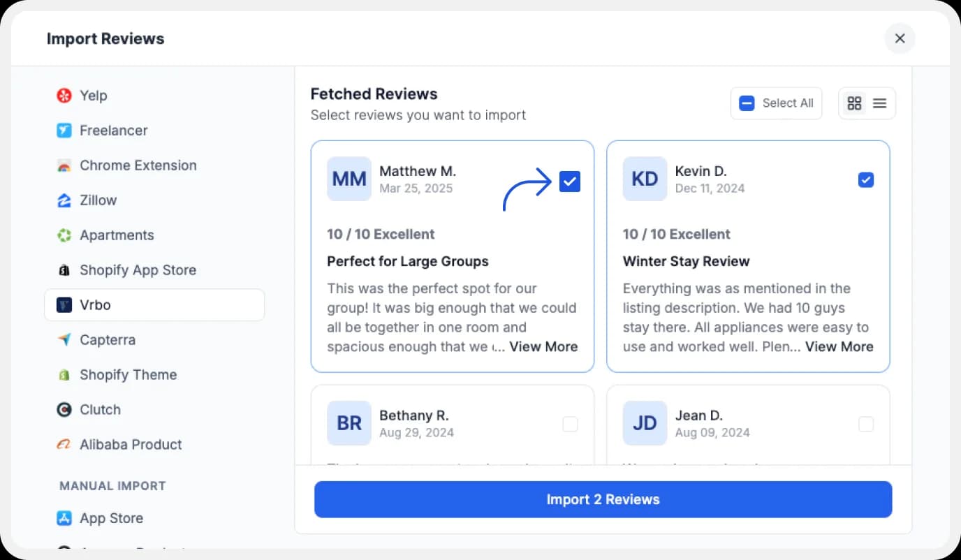Screen dimensions: 961x560
Task: View More of the Winter Stay Review
Action: (839, 346)
